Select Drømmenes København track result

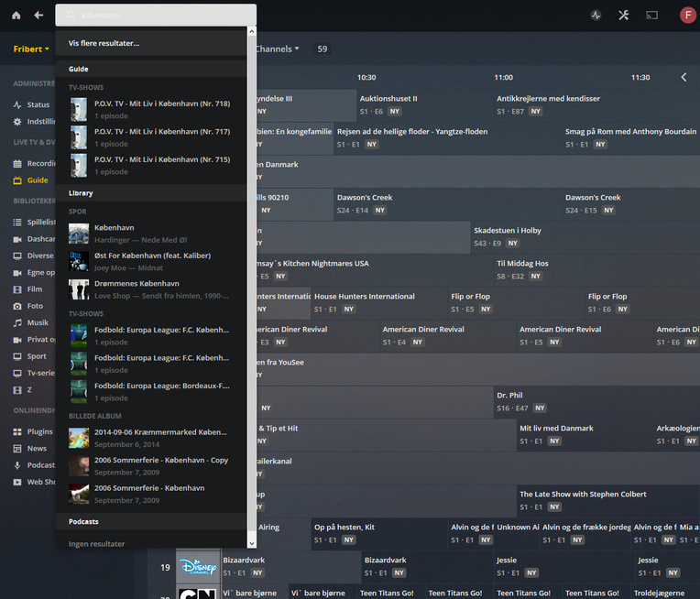pyautogui.click(x=151, y=289)
